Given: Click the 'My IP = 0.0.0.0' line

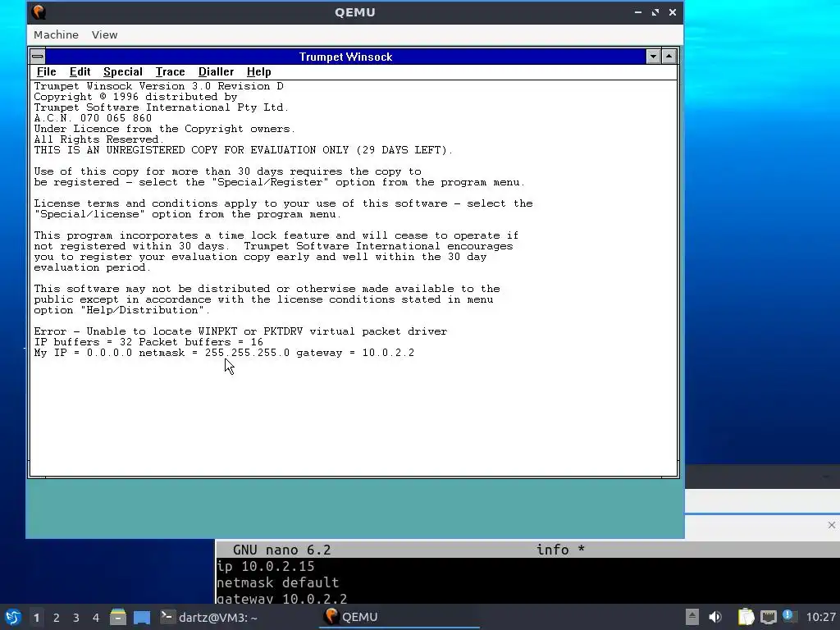Looking at the screenshot, I should coord(224,353).
